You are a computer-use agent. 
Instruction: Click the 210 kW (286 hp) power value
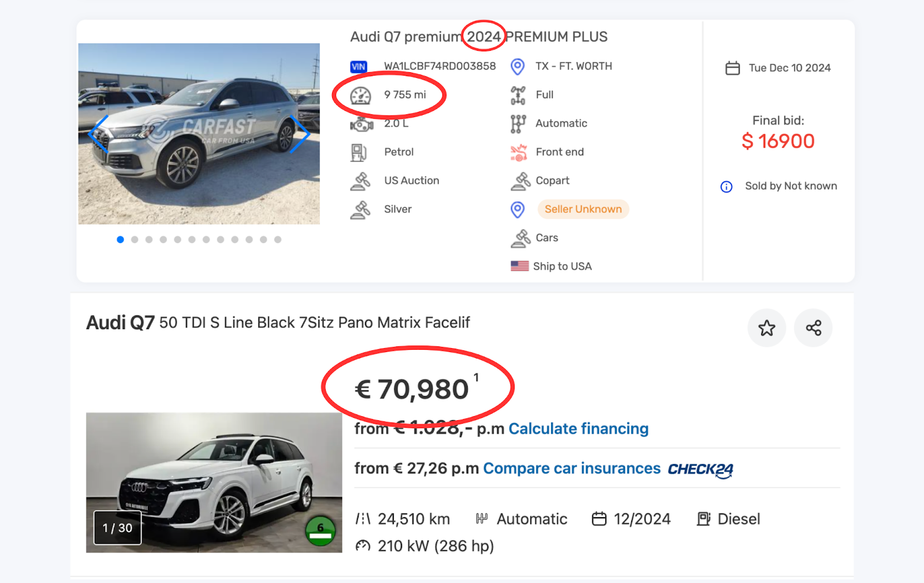tap(436, 546)
